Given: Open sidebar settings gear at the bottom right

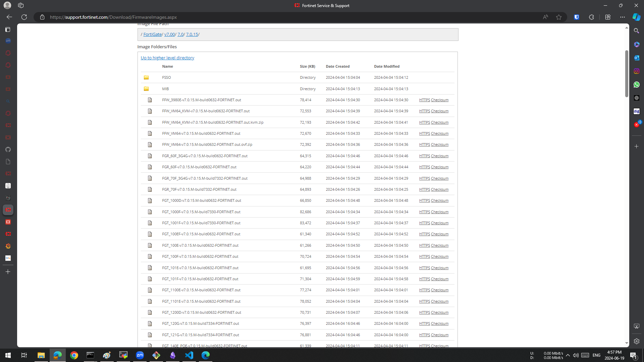Looking at the screenshot, I should [x=636, y=341].
